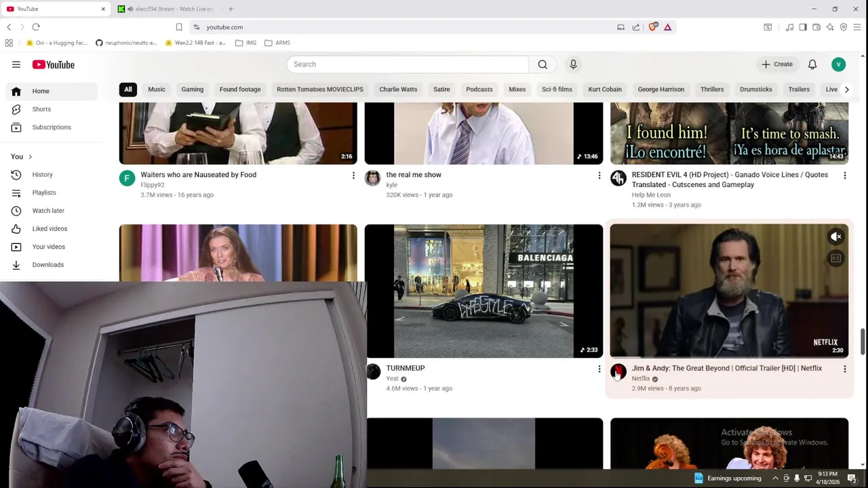The width and height of the screenshot is (868, 488).
Task: Open the Netflix channel name link
Action: [x=641, y=379]
